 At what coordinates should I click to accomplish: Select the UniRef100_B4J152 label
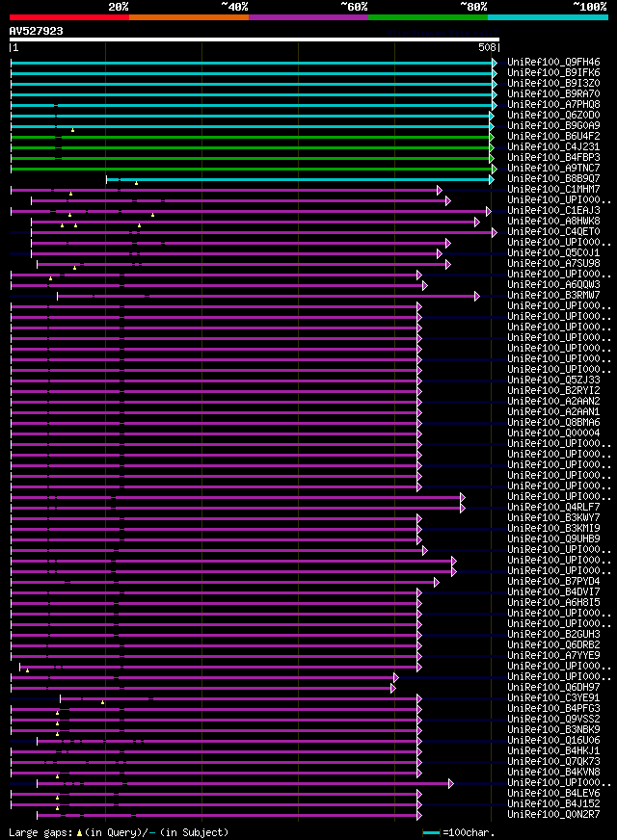click(x=553, y=804)
